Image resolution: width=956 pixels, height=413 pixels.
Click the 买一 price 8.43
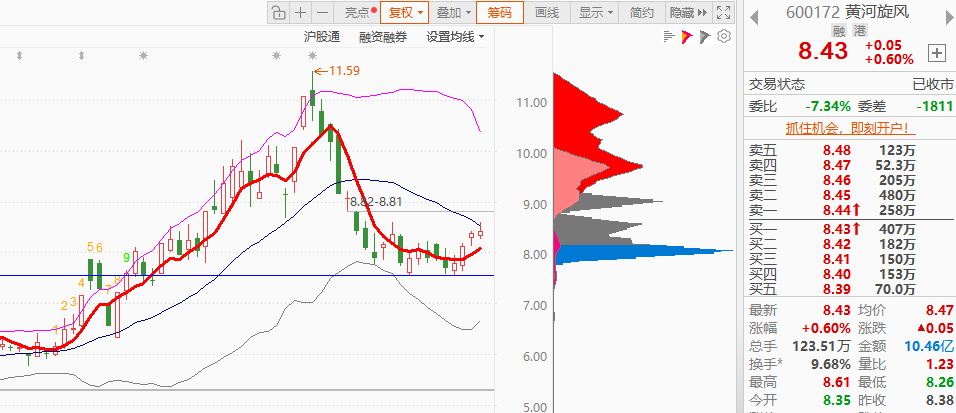(836, 229)
